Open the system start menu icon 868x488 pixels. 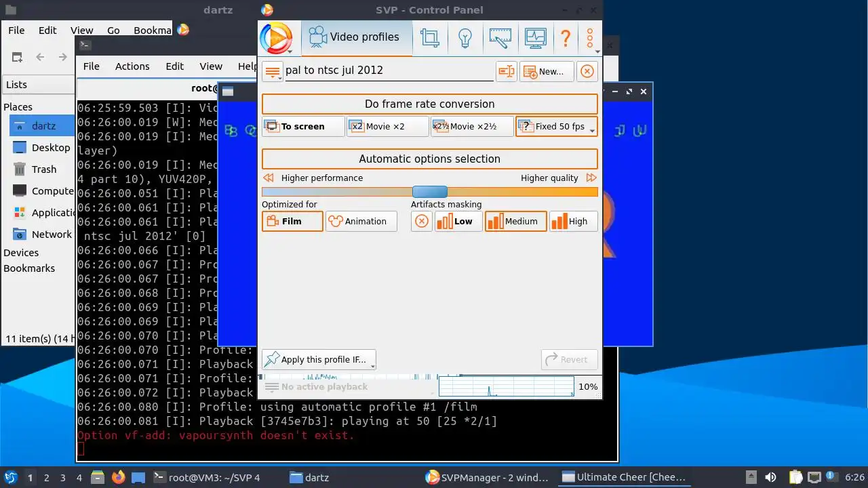tap(10, 477)
